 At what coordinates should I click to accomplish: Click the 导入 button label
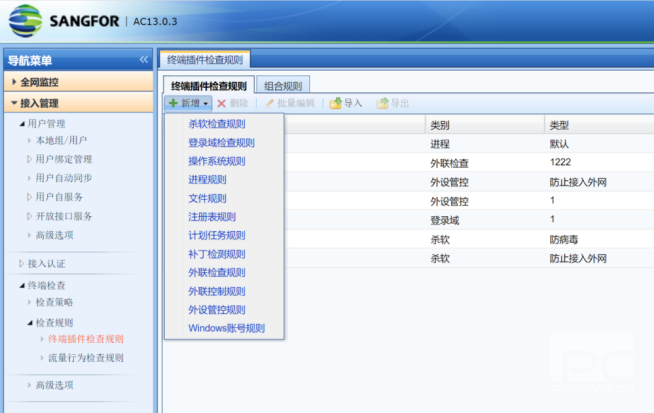click(353, 103)
